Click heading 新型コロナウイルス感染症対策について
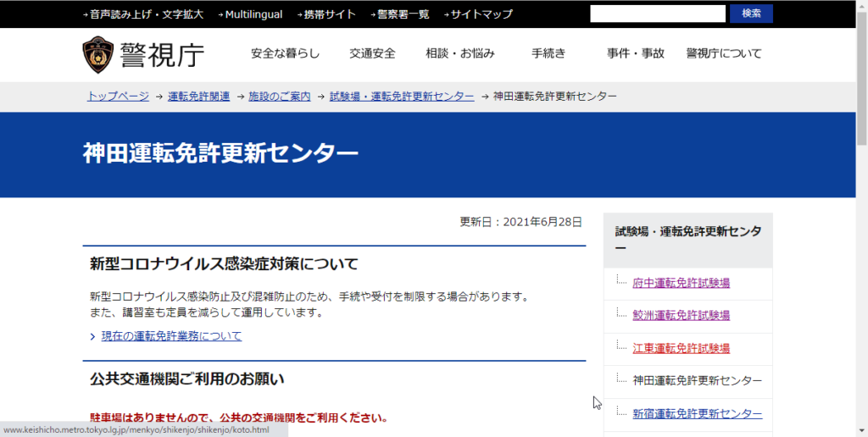Screen dimensions: 868x437 coord(224,264)
